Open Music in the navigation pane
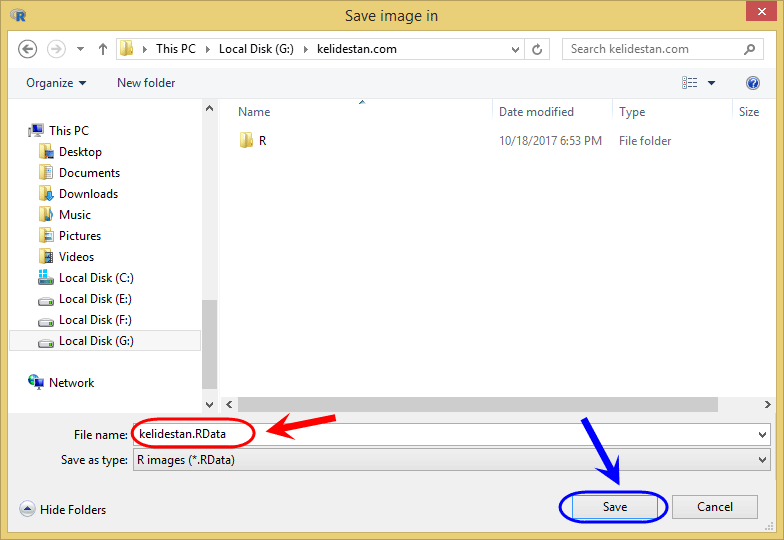Viewport: 784px width, 540px height. click(x=64, y=214)
